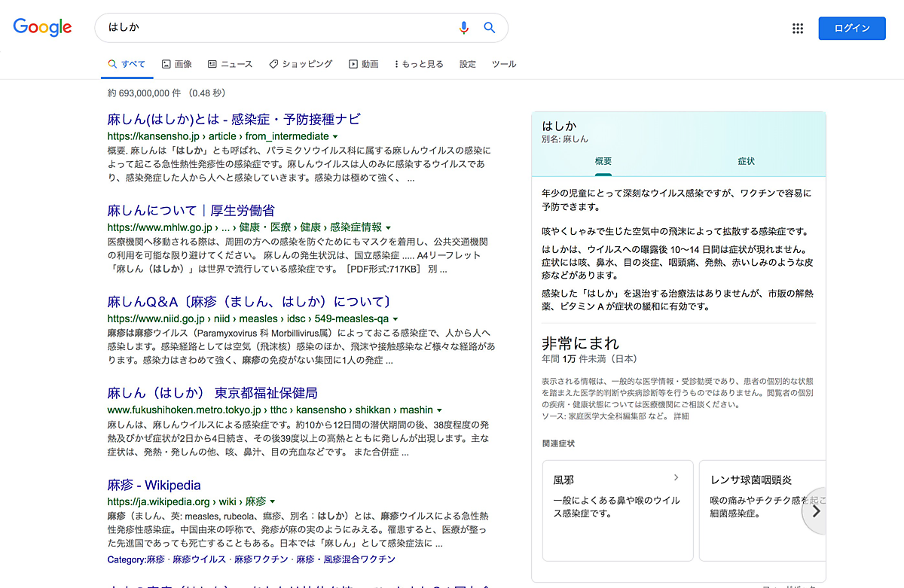Select the 動画 videos tab
Image resolution: width=904 pixels, height=588 pixels.
[x=363, y=65]
